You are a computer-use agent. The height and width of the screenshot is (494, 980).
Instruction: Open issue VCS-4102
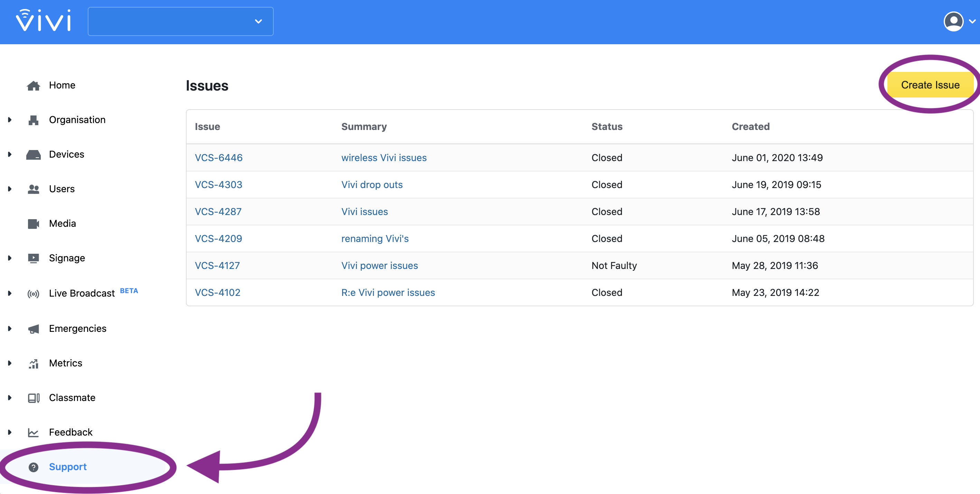tap(218, 293)
